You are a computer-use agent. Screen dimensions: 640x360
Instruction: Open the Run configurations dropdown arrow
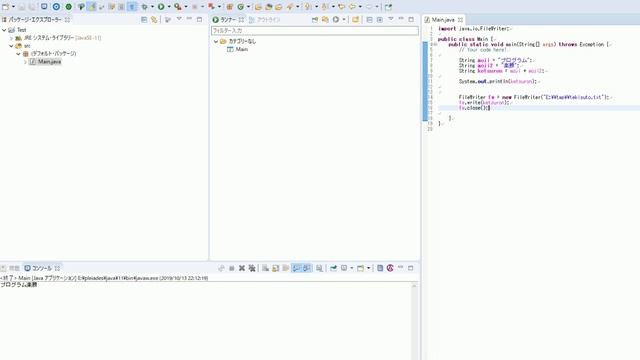coord(169,7)
